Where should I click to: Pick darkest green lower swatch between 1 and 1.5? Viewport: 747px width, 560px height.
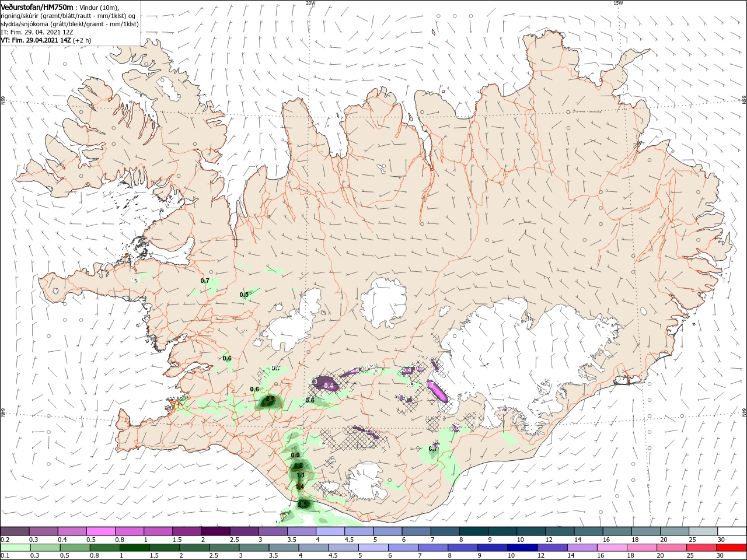pos(134,548)
